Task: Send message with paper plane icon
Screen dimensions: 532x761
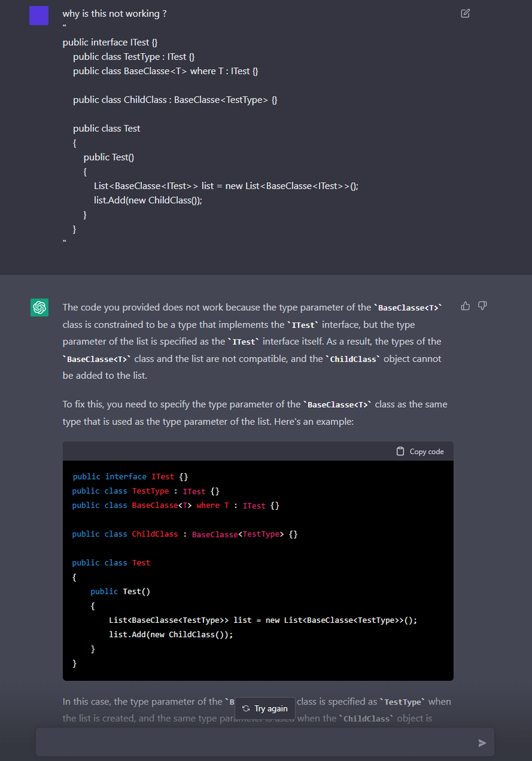Action: [x=482, y=743]
